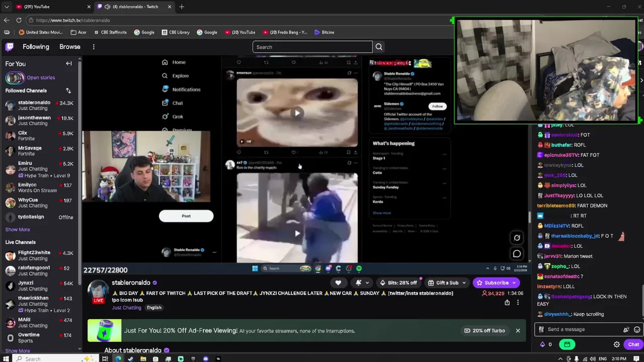Open Jynxzi live channel

coord(39,286)
